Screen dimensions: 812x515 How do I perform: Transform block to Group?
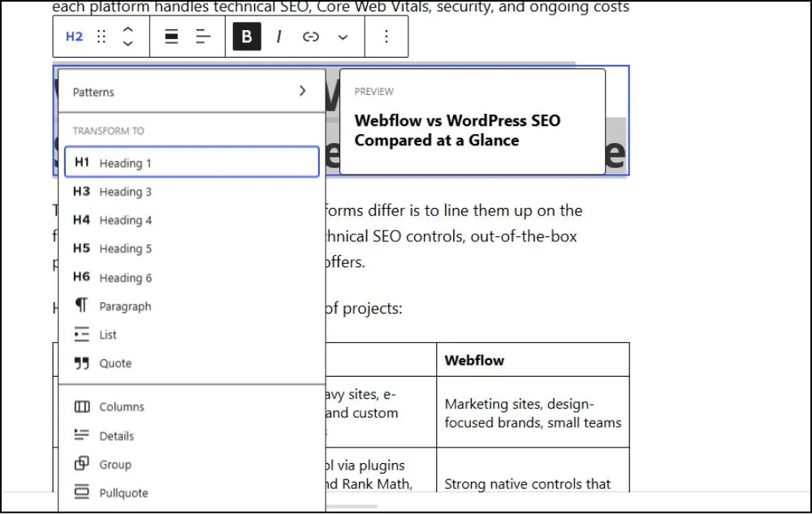[x=192, y=464]
